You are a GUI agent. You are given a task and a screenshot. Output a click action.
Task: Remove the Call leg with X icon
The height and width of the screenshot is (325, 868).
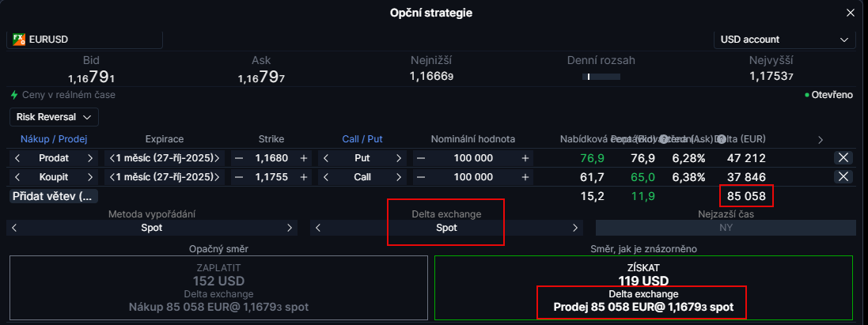coord(843,176)
